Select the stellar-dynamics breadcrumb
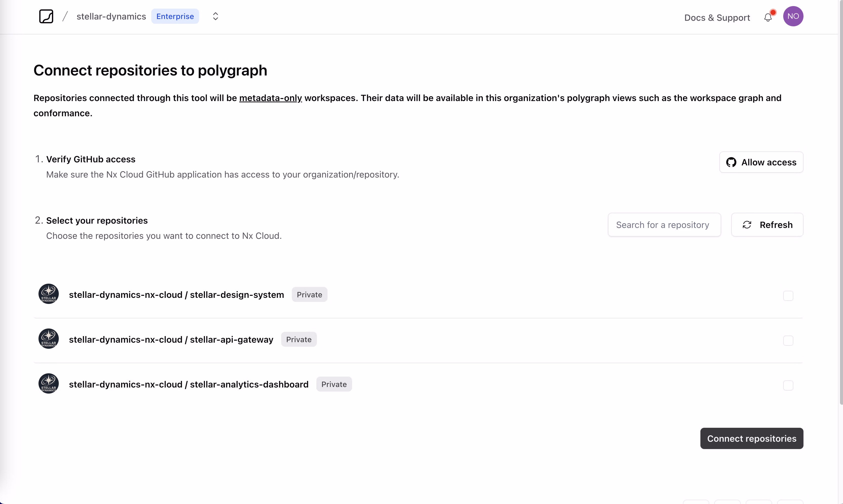Image resolution: width=843 pixels, height=504 pixels. (111, 16)
